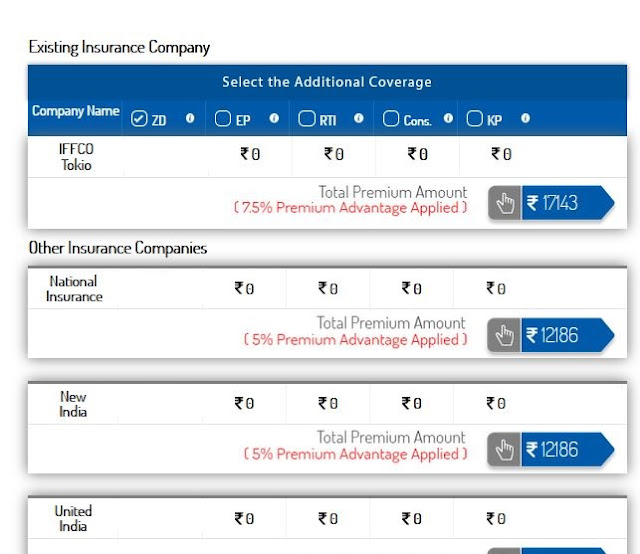Image resolution: width=640 pixels, height=554 pixels.
Task: Click National Insurance RTI amount ₹0
Action: coord(328,288)
